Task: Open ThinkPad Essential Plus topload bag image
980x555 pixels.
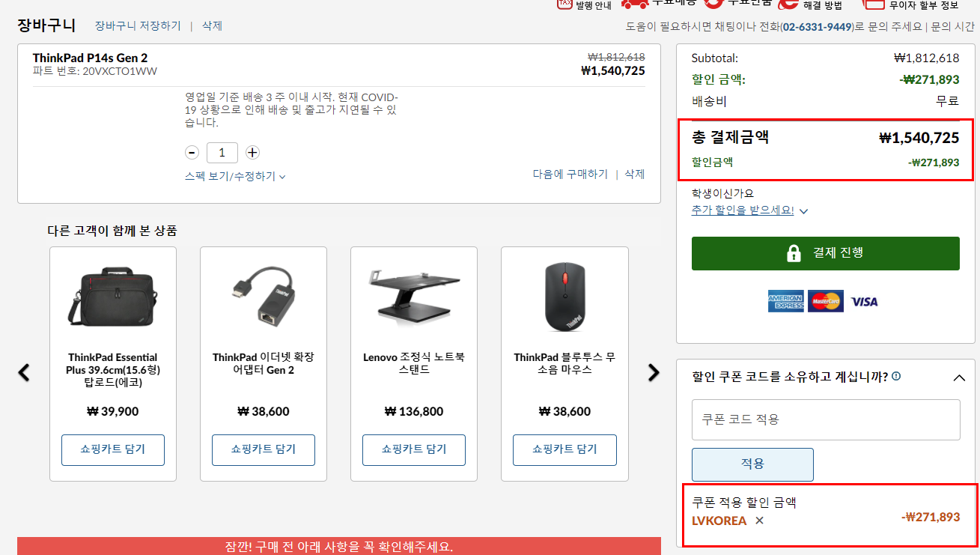Action: [x=113, y=298]
